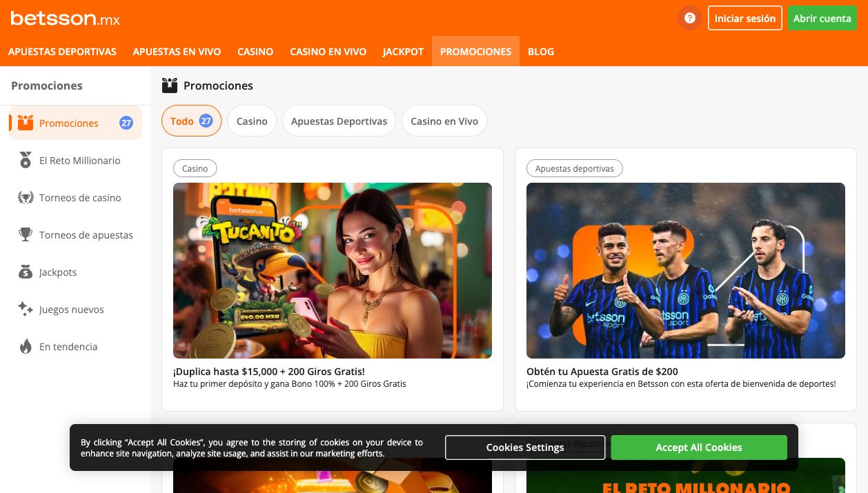Image resolution: width=868 pixels, height=493 pixels.
Task: Click the 27 badge in sidebar Promociones
Action: [126, 123]
